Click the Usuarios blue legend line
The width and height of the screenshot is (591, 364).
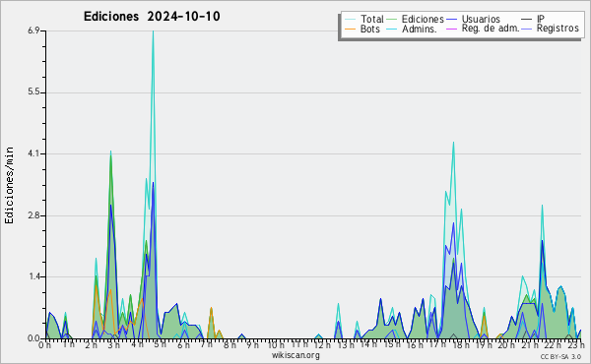pyautogui.click(x=451, y=20)
